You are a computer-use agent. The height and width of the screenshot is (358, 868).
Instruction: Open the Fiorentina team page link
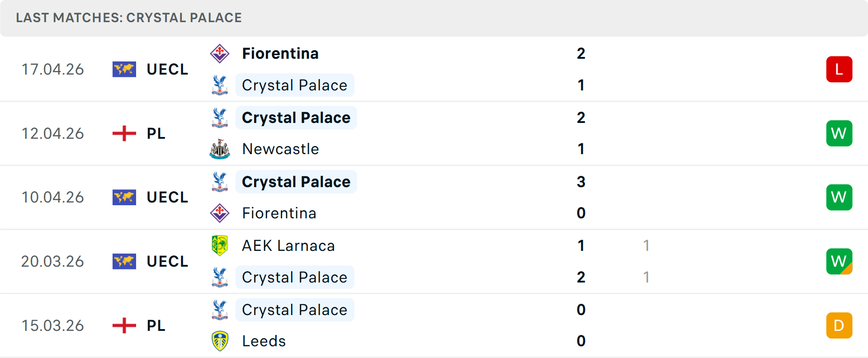pos(280,53)
